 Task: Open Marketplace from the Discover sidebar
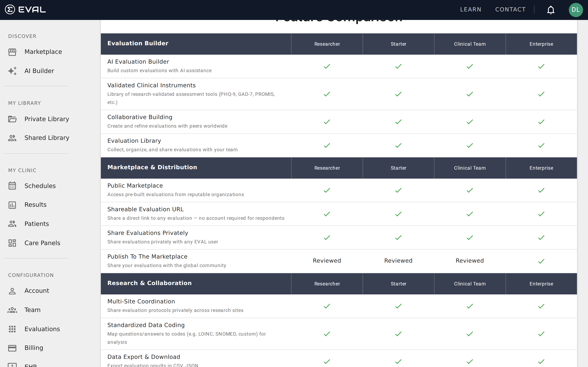[43, 52]
